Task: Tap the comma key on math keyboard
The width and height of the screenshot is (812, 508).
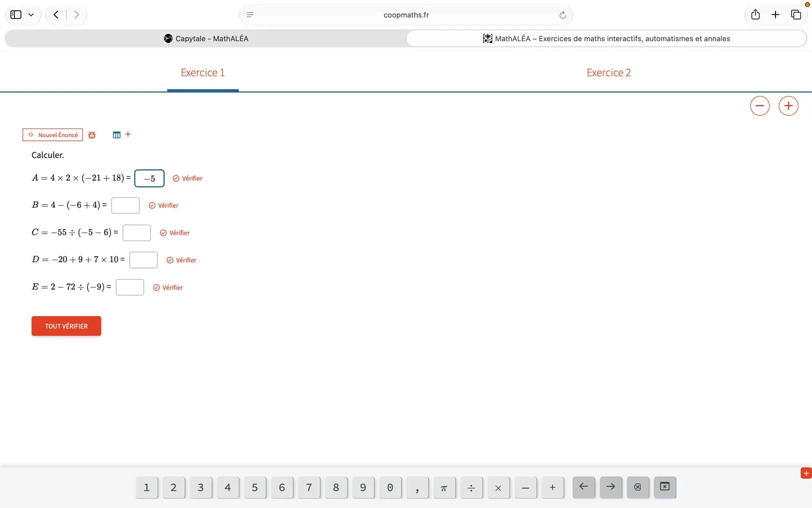Action: pyautogui.click(x=417, y=488)
